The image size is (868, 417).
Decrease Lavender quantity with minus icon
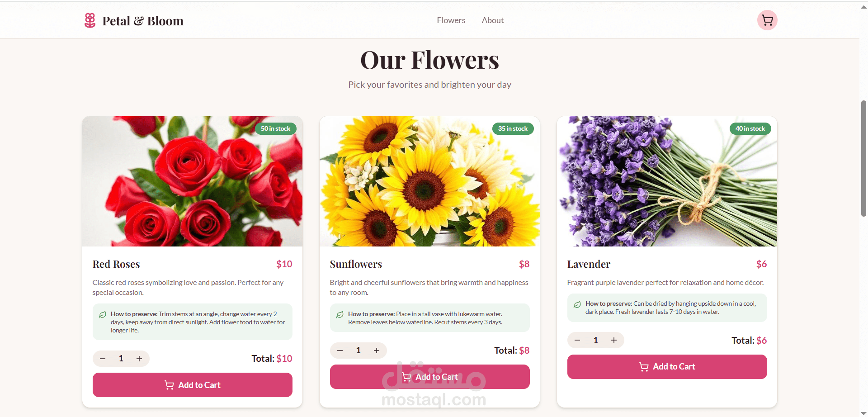point(577,340)
